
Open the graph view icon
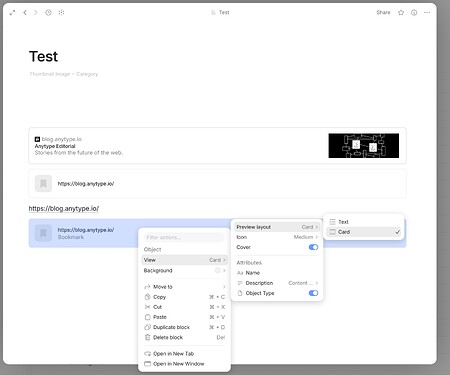pos(61,13)
